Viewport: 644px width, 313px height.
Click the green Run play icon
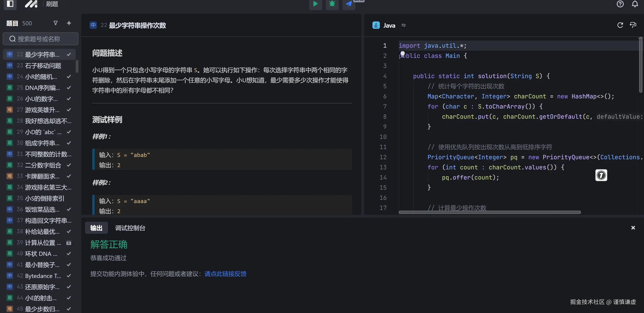pyautogui.click(x=315, y=4)
